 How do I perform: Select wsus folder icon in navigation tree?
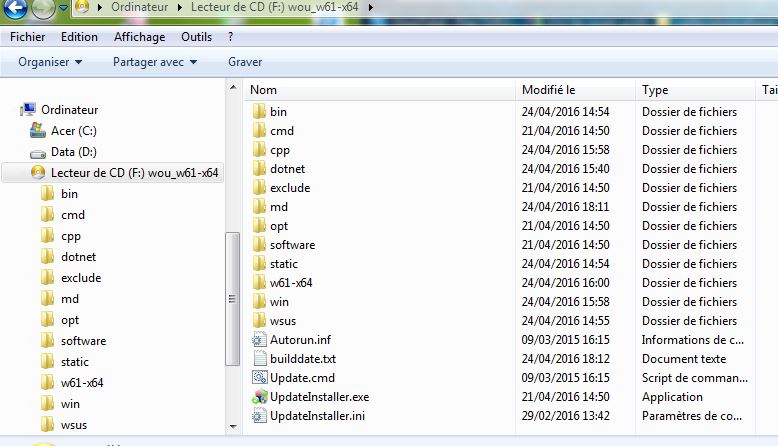[x=48, y=425]
